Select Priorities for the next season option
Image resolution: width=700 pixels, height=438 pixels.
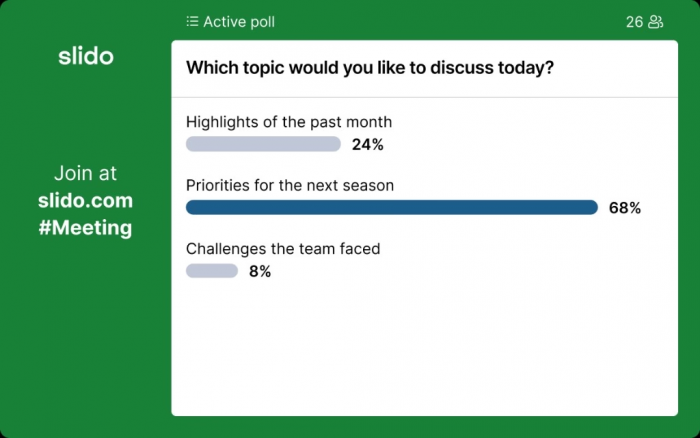290,185
